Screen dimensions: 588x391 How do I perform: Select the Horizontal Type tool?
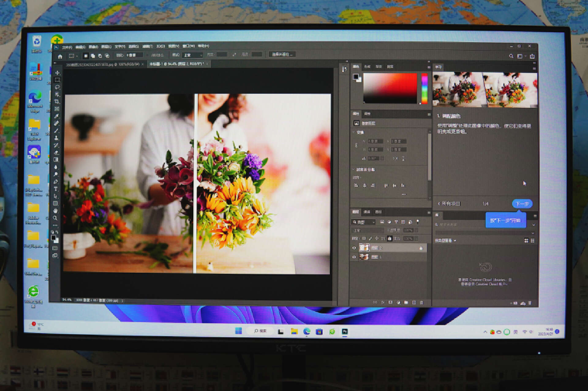point(56,189)
